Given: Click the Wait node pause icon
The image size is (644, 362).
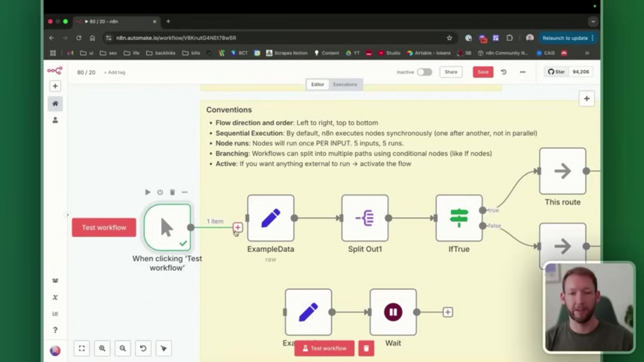Looking at the screenshot, I should pos(392,312).
